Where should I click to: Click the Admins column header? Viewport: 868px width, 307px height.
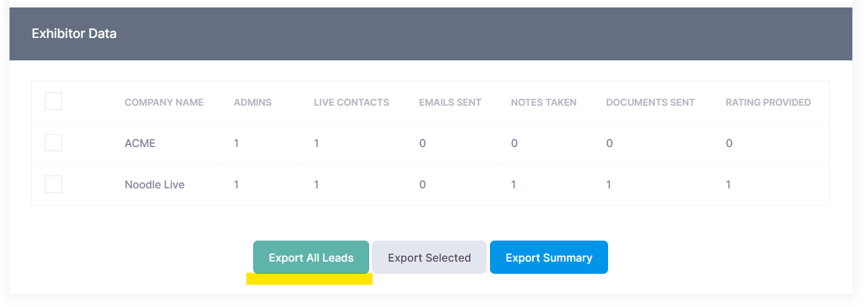click(x=252, y=102)
